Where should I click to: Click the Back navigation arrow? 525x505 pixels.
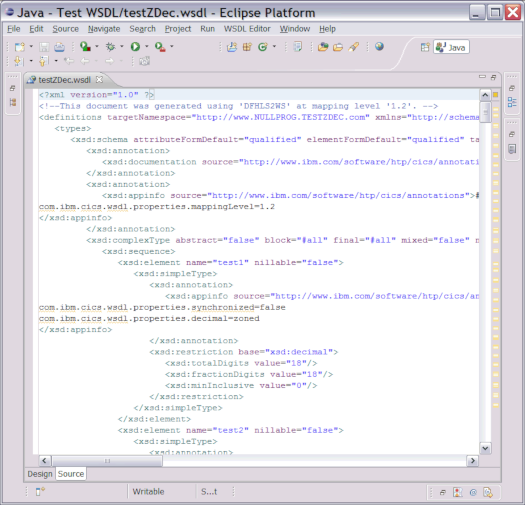tap(85, 61)
